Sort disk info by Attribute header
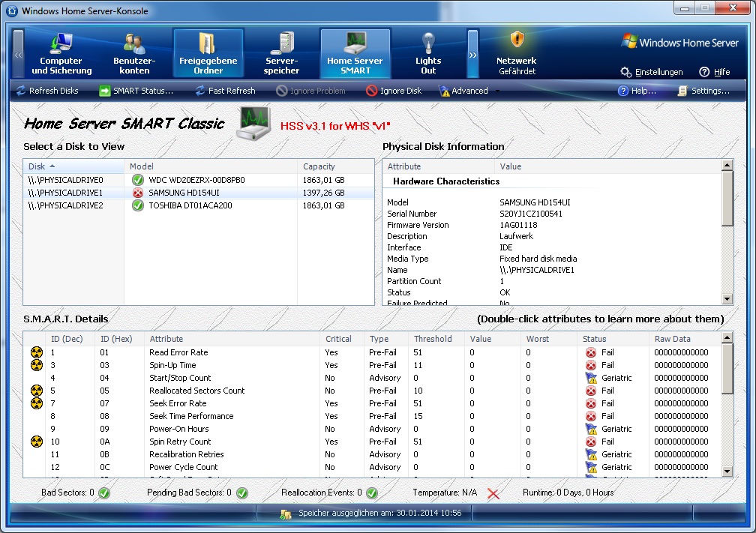 coord(439,166)
